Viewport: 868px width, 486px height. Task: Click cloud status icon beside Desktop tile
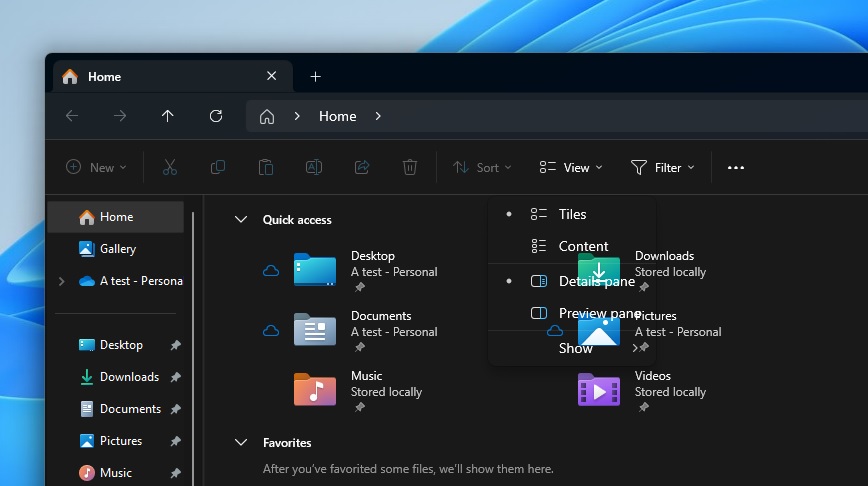click(x=271, y=271)
